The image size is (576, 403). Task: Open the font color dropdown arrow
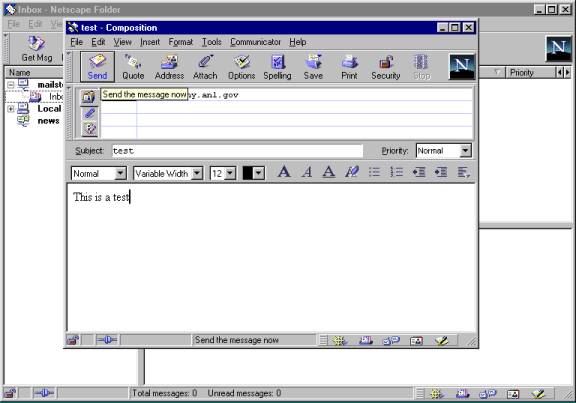click(x=259, y=173)
